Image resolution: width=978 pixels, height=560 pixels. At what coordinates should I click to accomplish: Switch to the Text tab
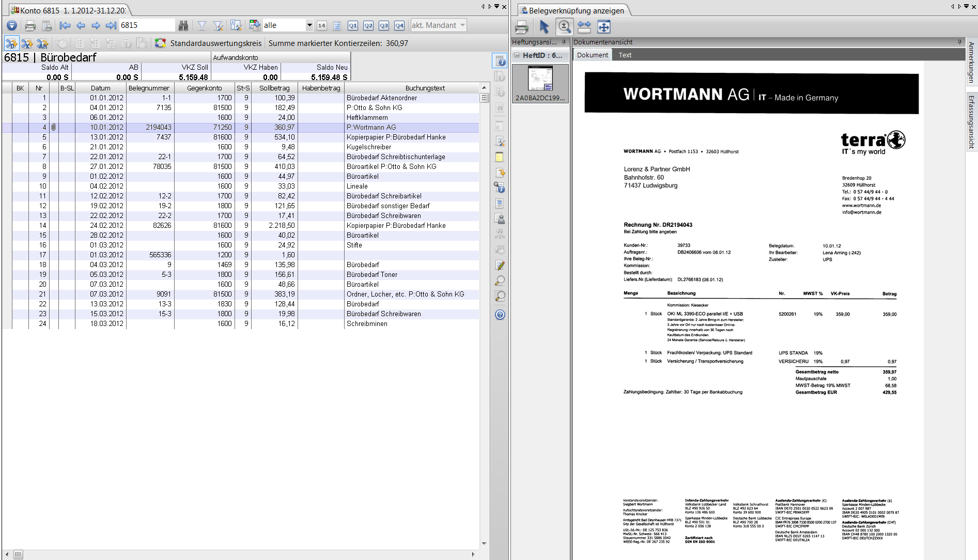click(625, 55)
